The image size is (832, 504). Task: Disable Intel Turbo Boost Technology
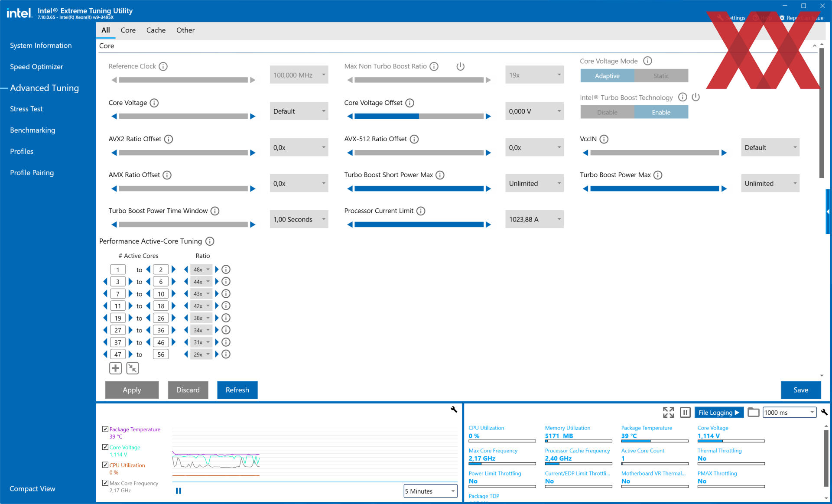tap(607, 112)
